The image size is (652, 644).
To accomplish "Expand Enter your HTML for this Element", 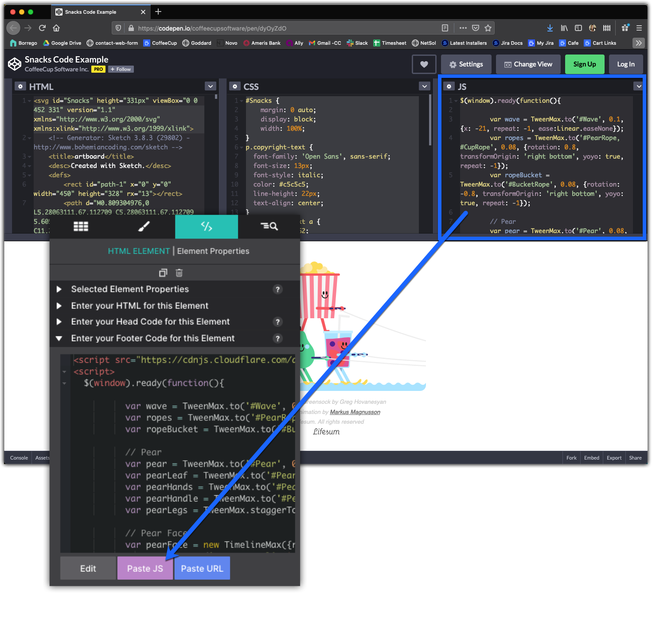I will click(59, 306).
